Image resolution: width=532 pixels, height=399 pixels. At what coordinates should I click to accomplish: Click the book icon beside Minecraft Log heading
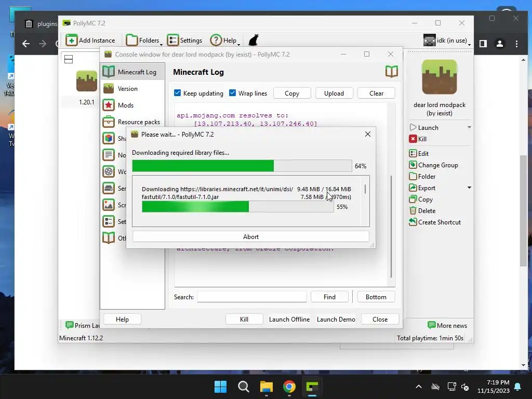click(x=392, y=72)
